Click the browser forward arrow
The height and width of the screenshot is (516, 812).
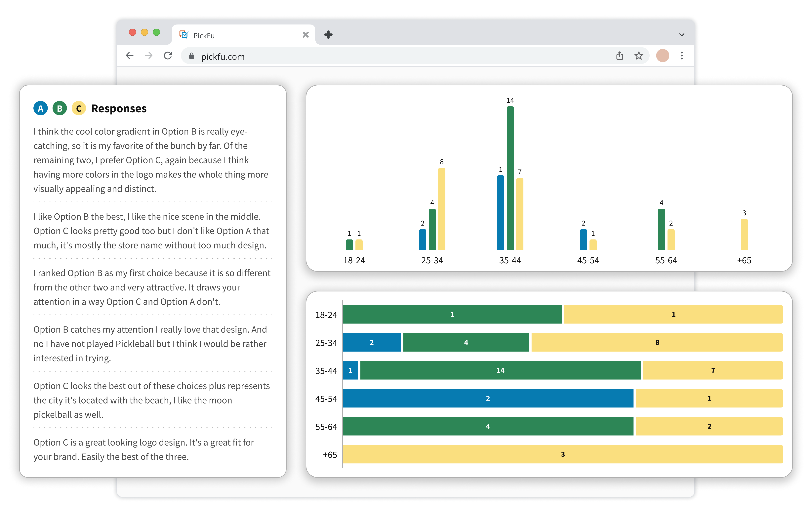[x=149, y=56]
